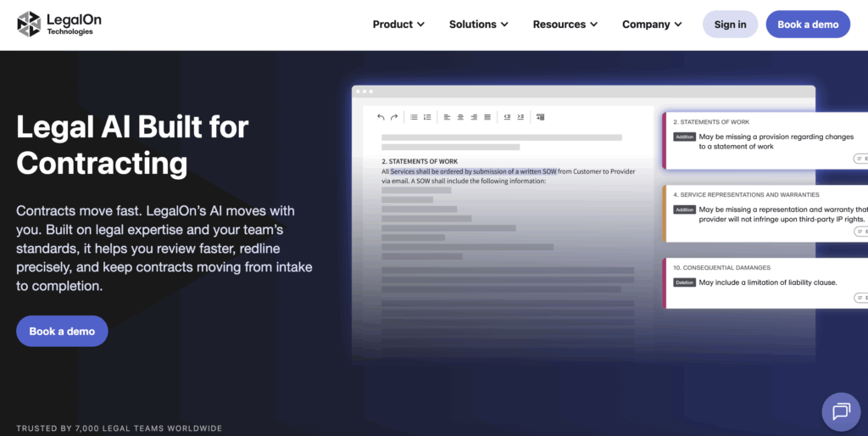
Task: Click the undo arrow in editor toolbar
Action: (x=381, y=117)
